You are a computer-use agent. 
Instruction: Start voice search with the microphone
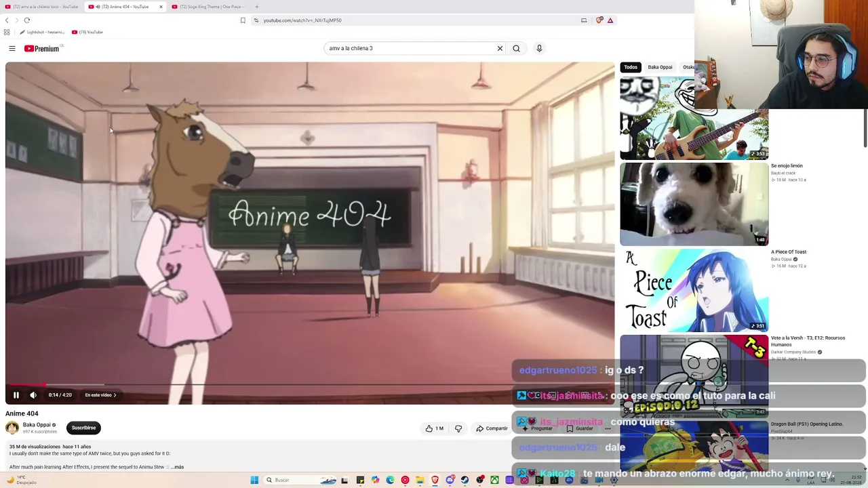pos(539,48)
